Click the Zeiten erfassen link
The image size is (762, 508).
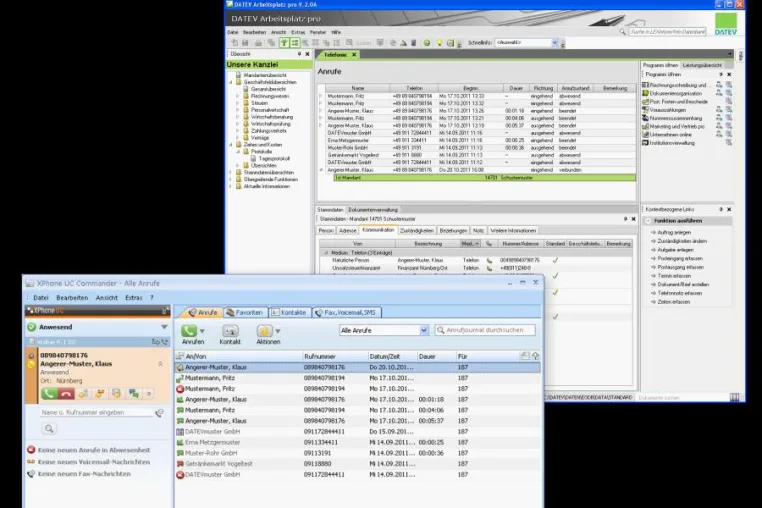(x=674, y=302)
